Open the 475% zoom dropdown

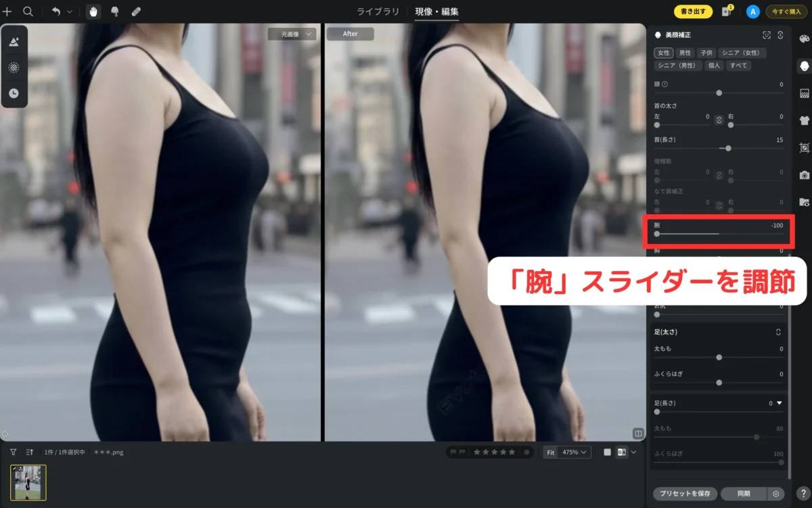pos(574,452)
